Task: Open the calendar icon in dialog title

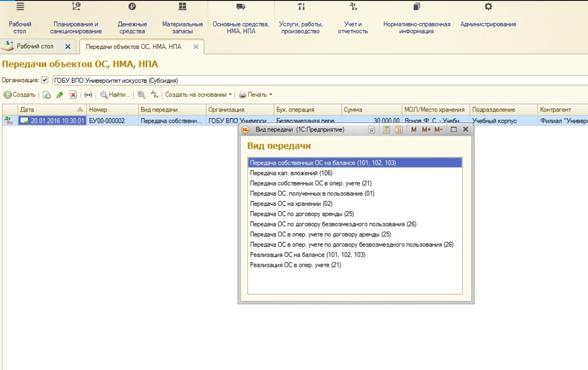Action: tap(399, 130)
